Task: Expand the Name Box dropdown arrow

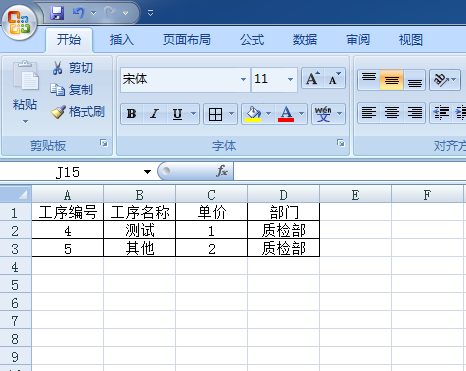Action: coord(147,172)
